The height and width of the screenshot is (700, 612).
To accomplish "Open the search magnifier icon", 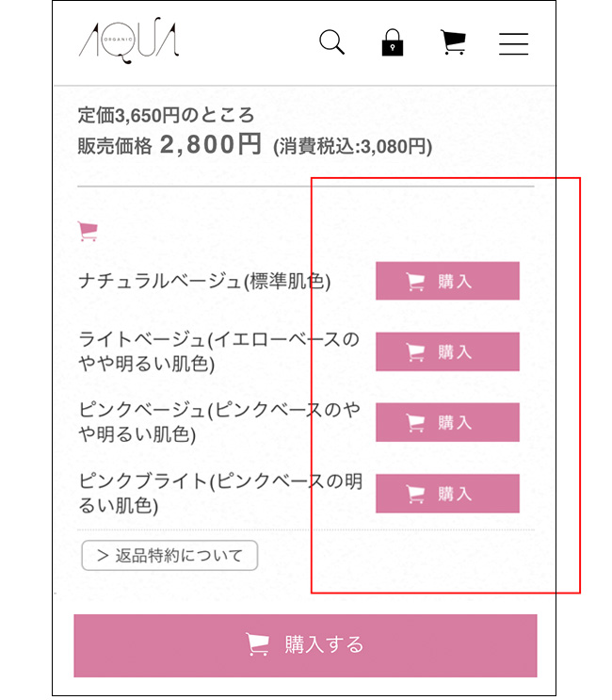I will (x=331, y=42).
